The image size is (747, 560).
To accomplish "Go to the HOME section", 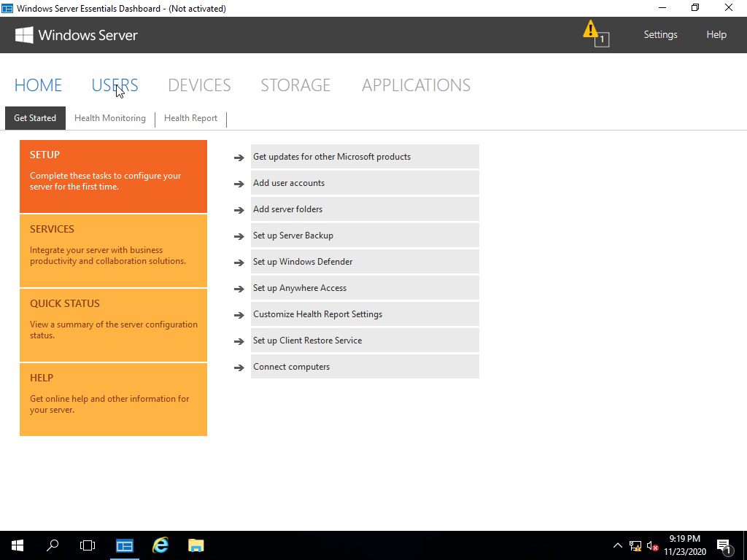I will pos(38,85).
